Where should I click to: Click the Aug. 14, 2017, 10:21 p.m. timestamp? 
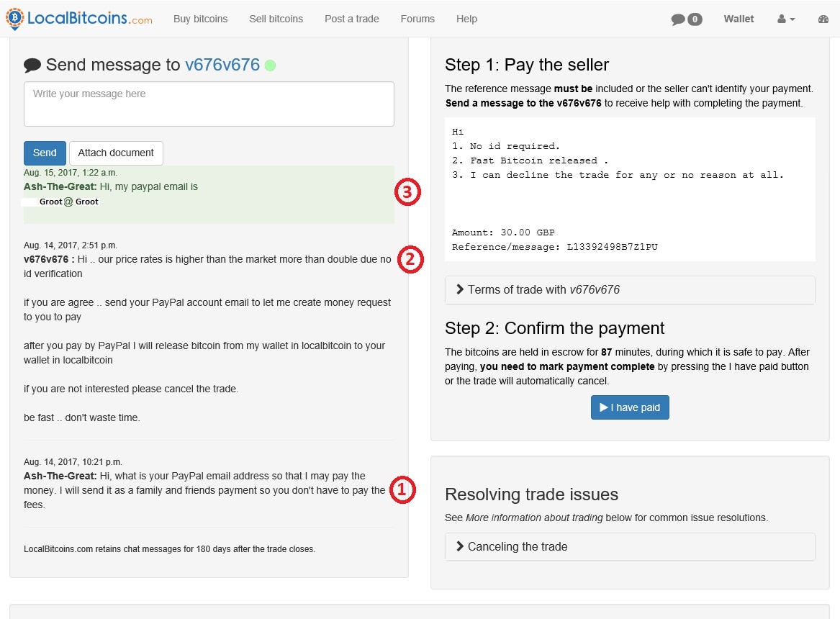[x=73, y=461]
